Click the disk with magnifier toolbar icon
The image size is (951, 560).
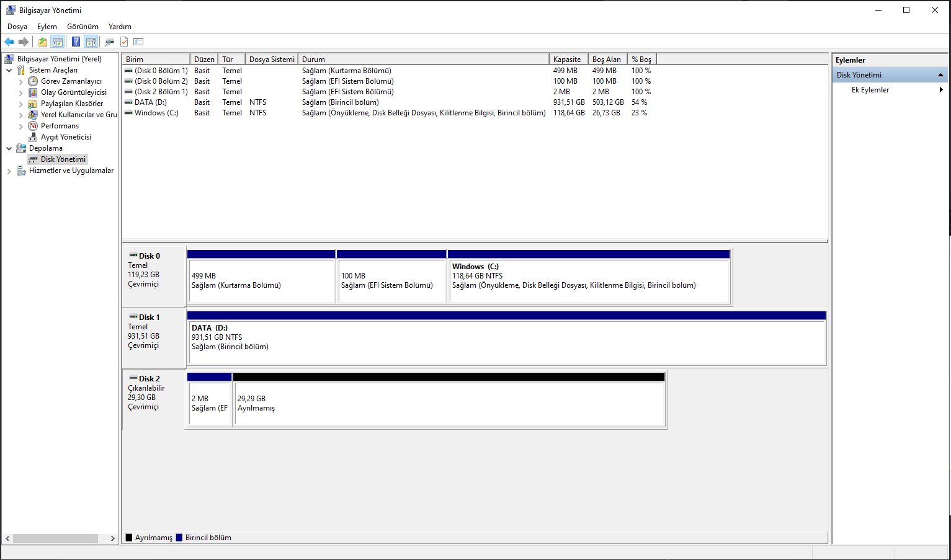(110, 42)
